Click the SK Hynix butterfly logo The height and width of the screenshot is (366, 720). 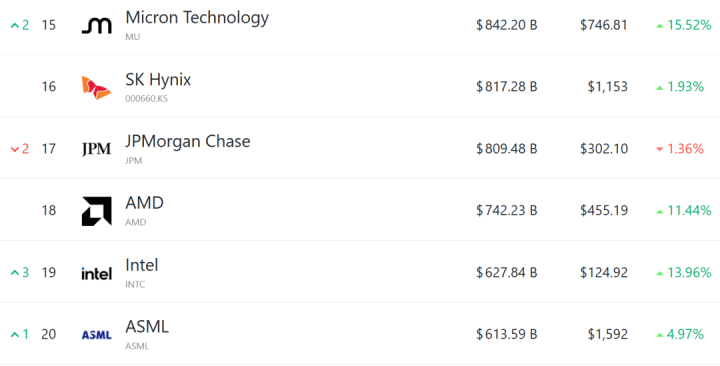click(96, 88)
